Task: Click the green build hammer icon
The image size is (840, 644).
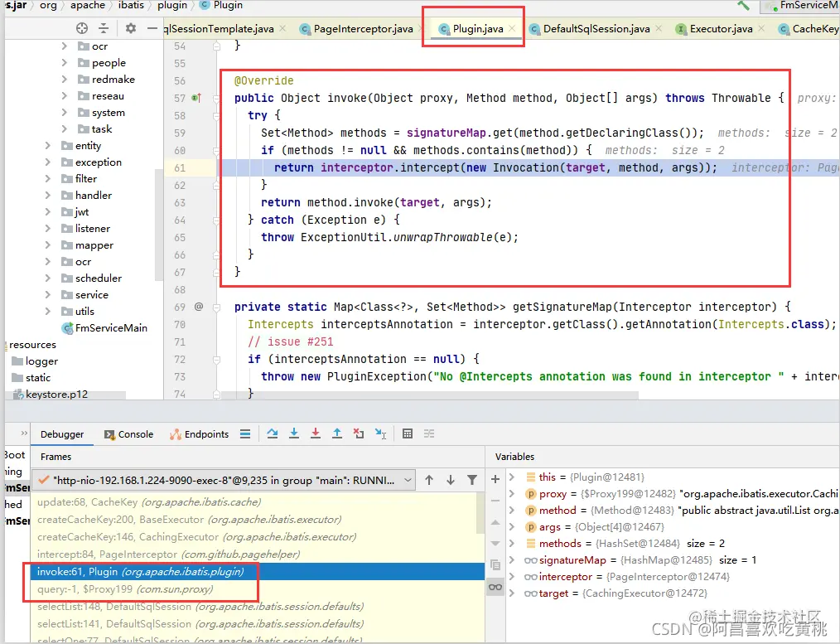Action: coord(743,5)
